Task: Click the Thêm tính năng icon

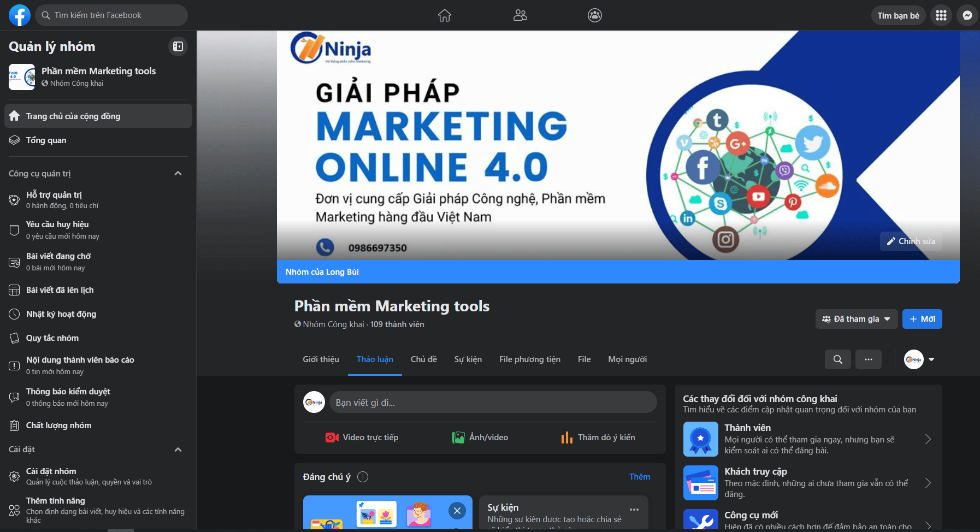Action: [14, 511]
